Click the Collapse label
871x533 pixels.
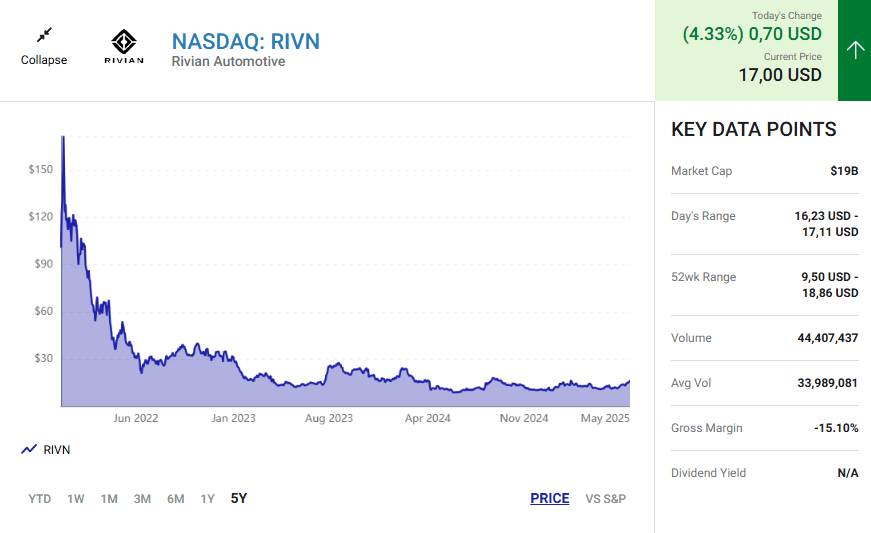pyautogui.click(x=44, y=59)
